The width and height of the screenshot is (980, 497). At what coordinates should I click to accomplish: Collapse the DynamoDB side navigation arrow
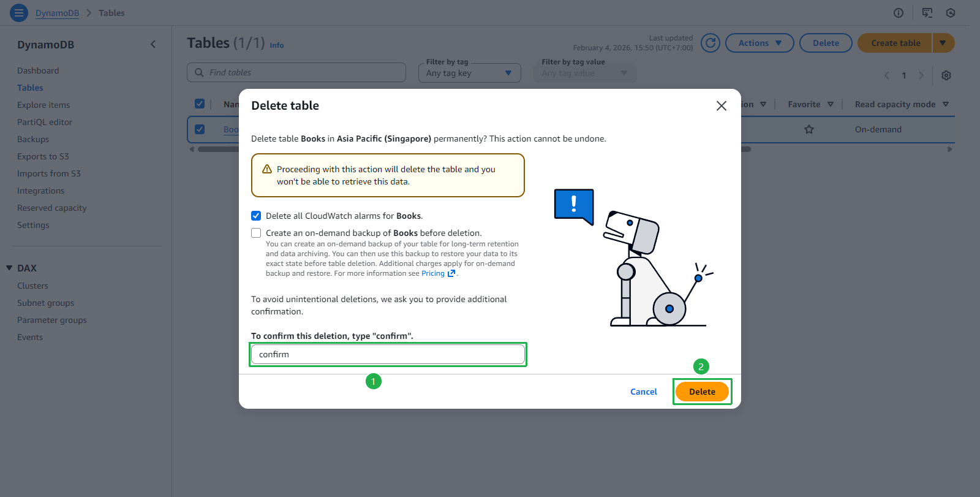tap(153, 44)
